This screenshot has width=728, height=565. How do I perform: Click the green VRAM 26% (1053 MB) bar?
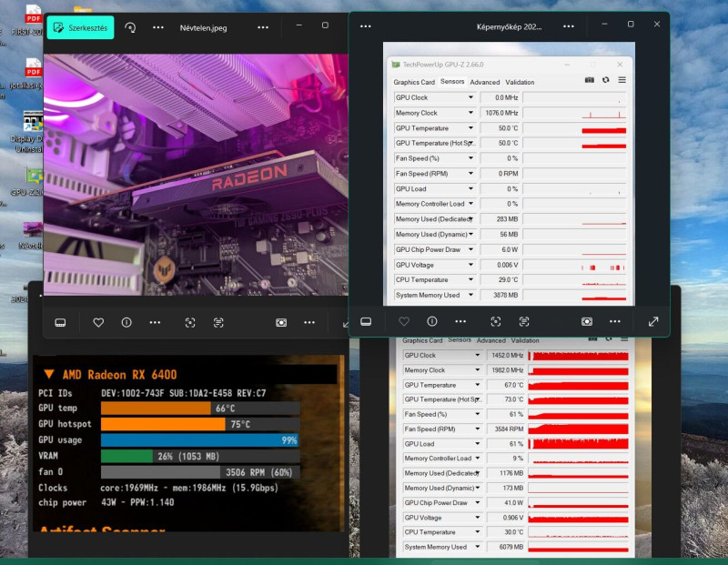click(126, 457)
